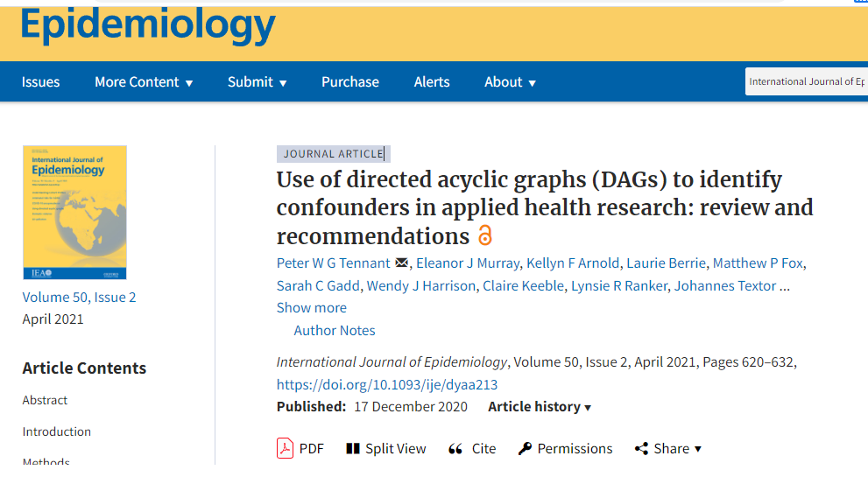Viewport: 868px width, 498px height.
Task: Click the journal search input field
Action: click(x=806, y=82)
